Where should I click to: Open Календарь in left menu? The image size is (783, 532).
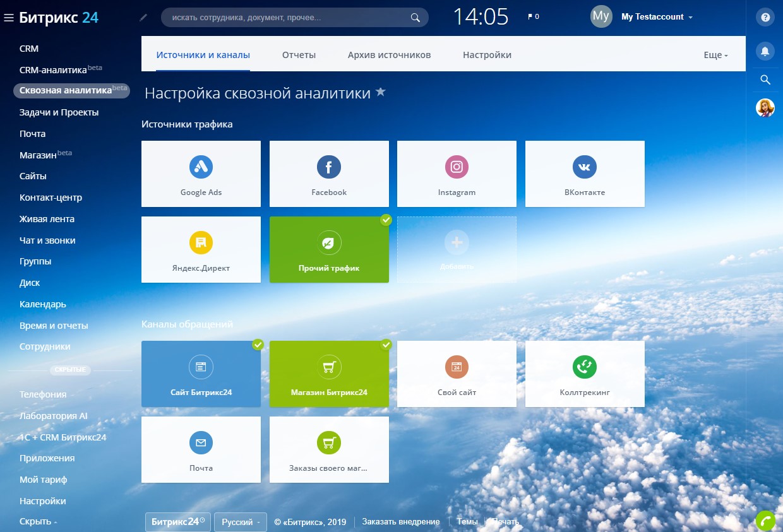(x=42, y=304)
